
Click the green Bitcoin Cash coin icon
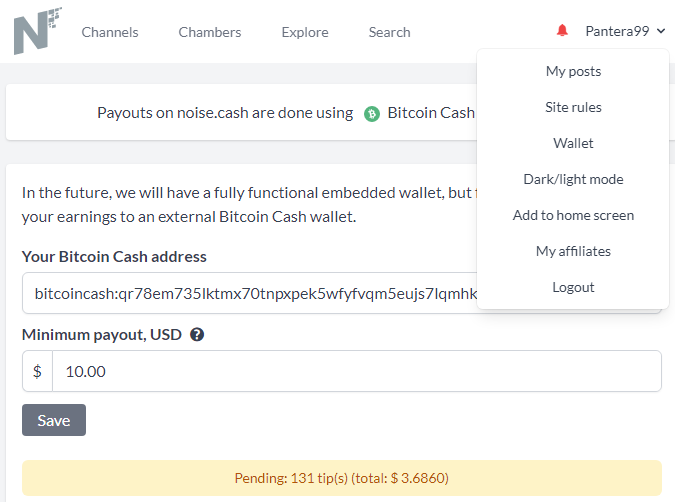(372, 114)
